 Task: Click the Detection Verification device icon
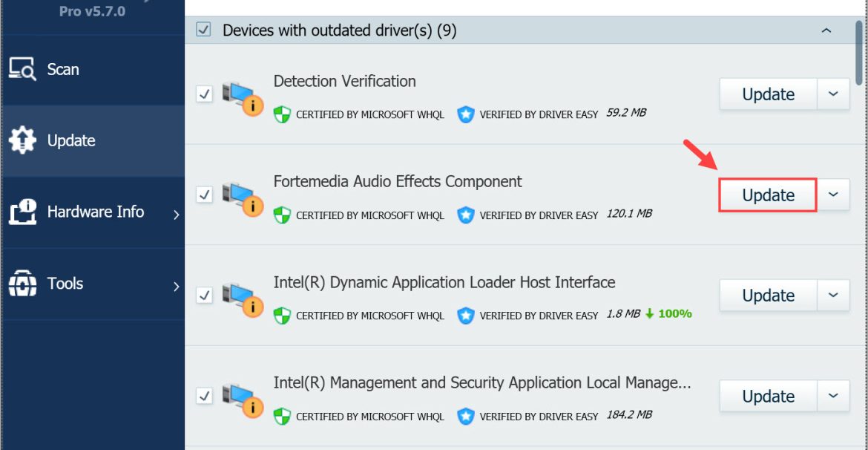(x=242, y=100)
